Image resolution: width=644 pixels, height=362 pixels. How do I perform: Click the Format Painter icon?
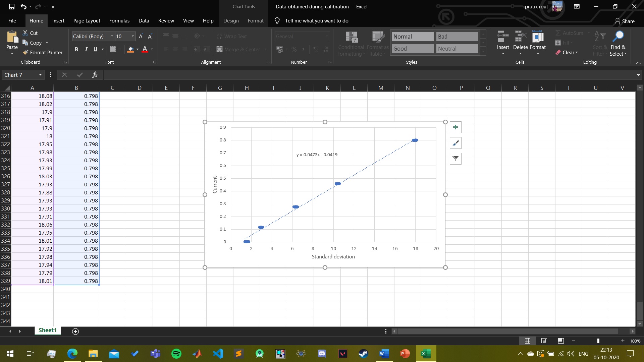pos(25,53)
